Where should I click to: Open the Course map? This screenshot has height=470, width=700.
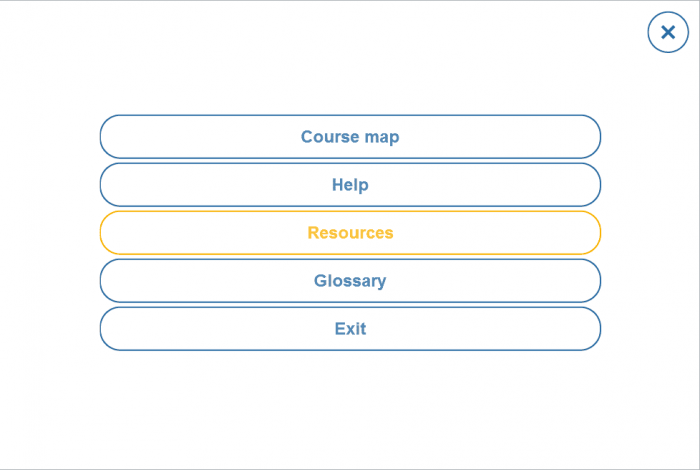[x=350, y=137]
